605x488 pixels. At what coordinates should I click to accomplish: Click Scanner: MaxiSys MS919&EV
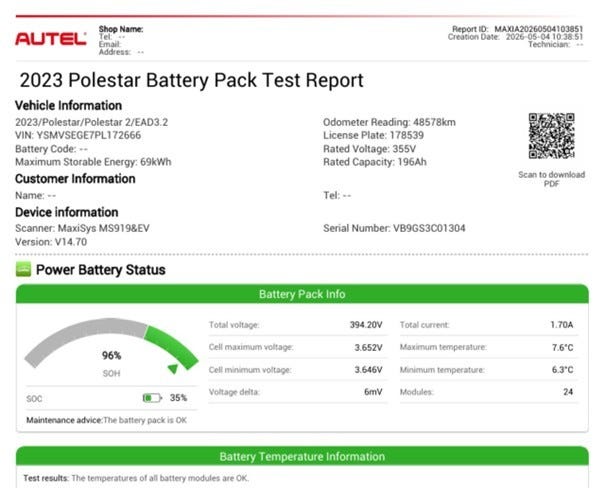82,228
